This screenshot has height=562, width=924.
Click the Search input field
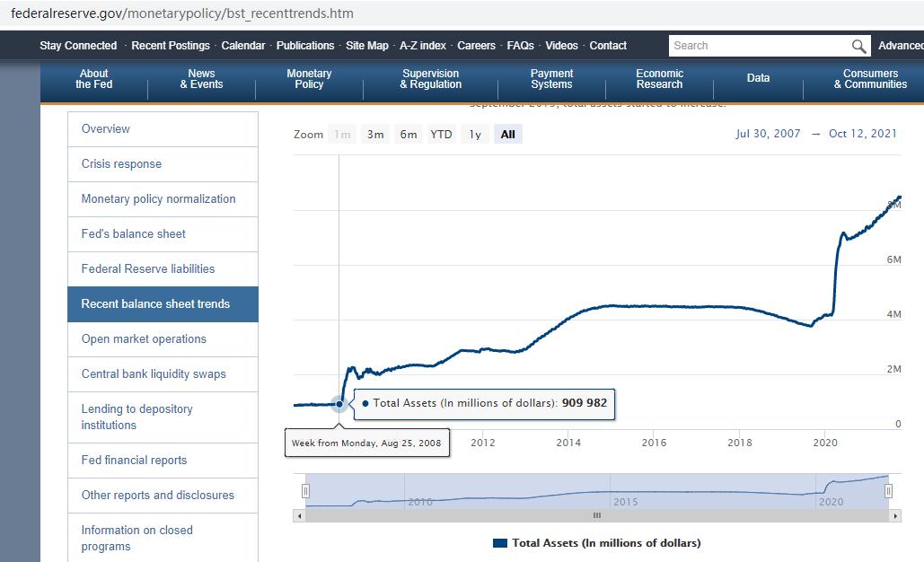[759, 46]
